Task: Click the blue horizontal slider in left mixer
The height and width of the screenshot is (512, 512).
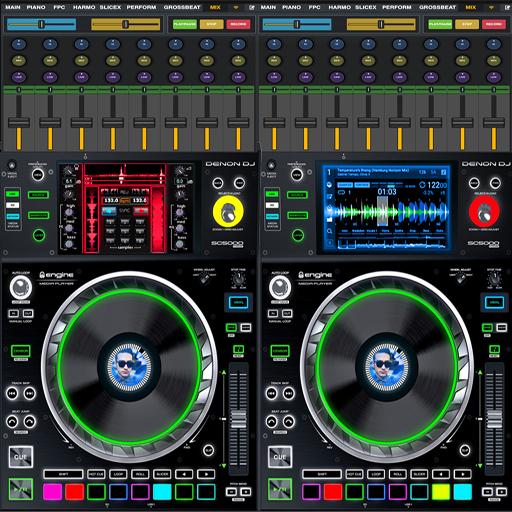Action: 41,24
